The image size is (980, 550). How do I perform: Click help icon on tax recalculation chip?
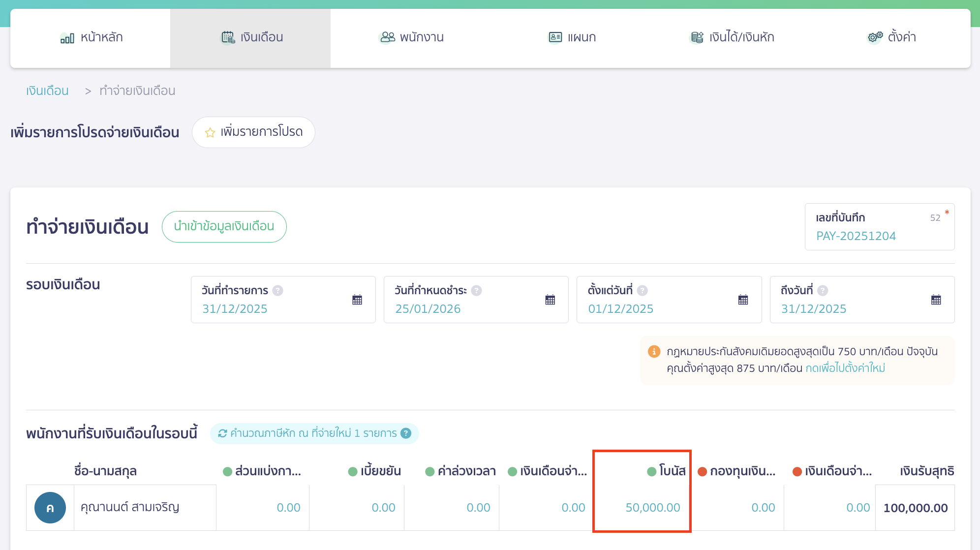(x=406, y=433)
